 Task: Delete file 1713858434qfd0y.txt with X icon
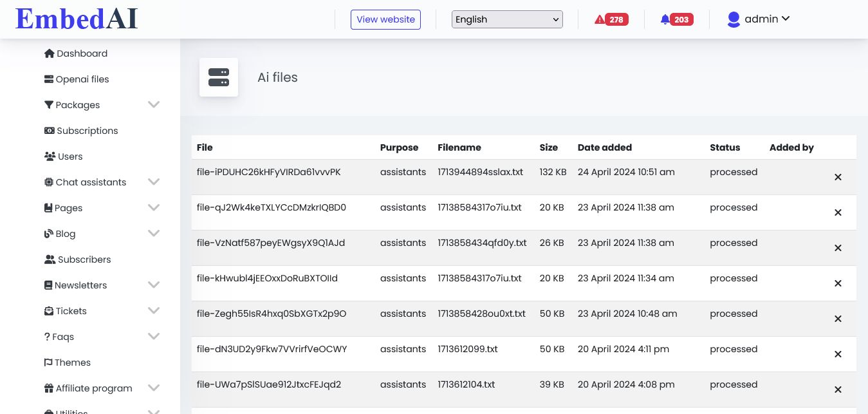click(838, 248)
